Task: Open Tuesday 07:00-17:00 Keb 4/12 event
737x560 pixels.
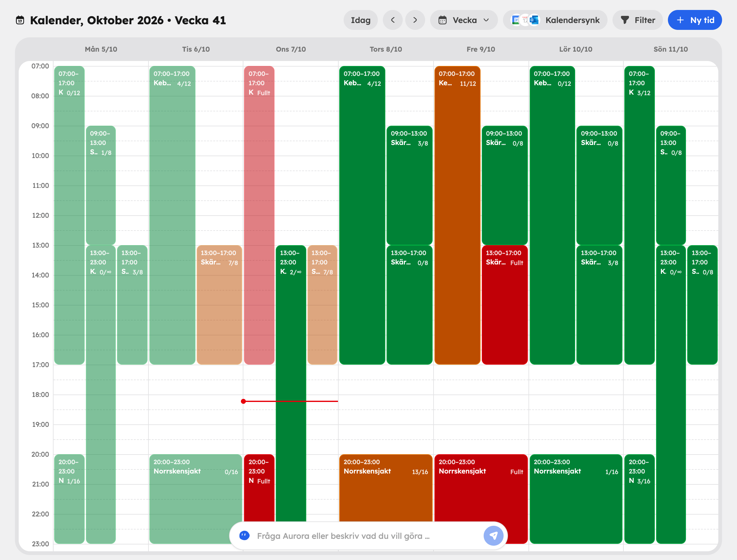Action: point(172,215)
